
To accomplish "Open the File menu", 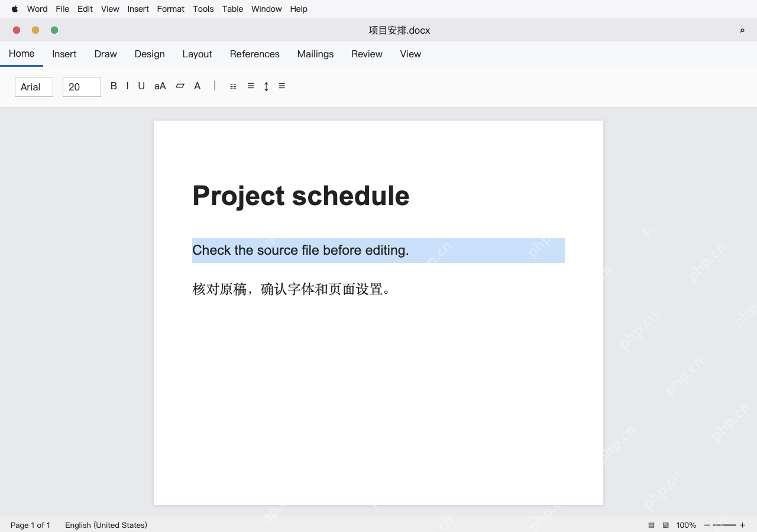I will (63, 9).
